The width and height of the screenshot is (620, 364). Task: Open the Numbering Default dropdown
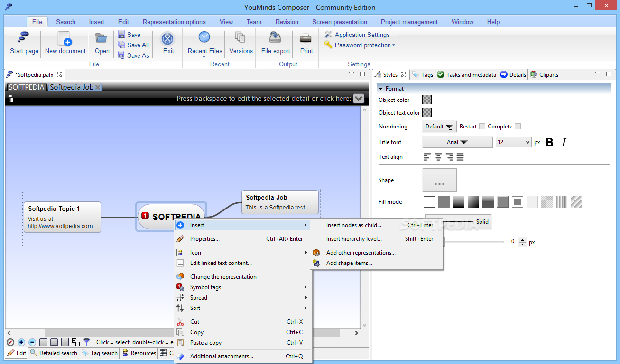coord(439,127)
